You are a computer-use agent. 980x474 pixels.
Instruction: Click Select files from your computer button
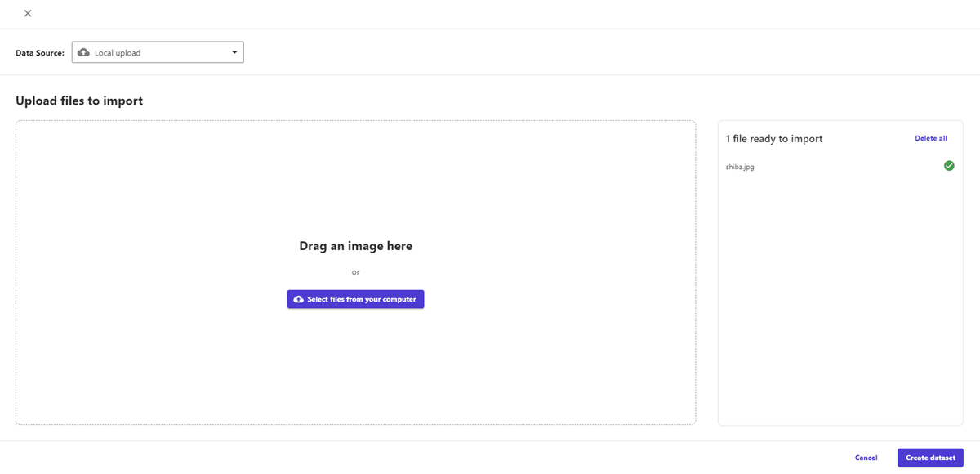[355, 299]
